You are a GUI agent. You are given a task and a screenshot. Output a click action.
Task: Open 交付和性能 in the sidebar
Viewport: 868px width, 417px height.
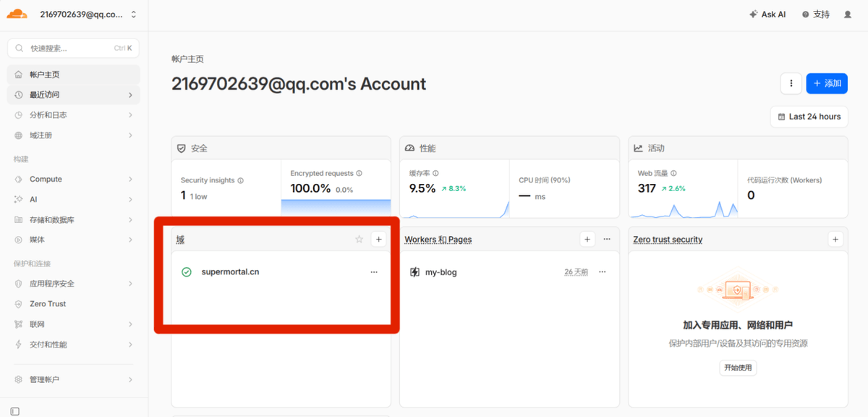pos(74,345)
